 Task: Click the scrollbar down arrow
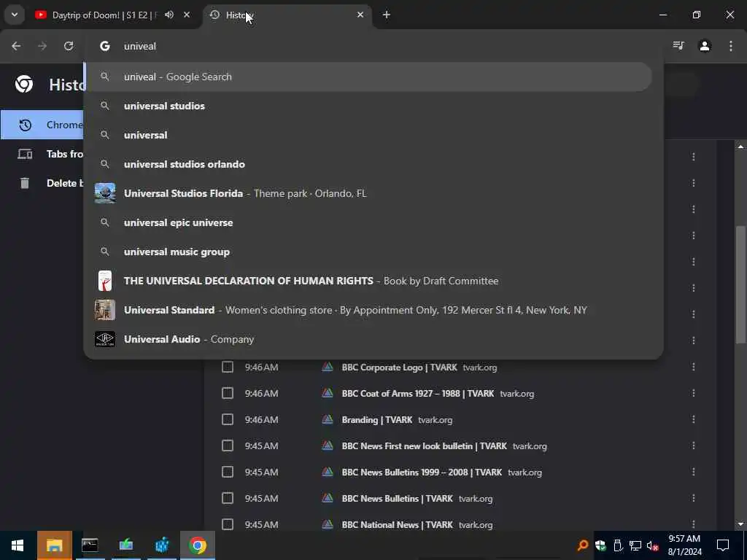pyautogui.click(x=740, y=524)
